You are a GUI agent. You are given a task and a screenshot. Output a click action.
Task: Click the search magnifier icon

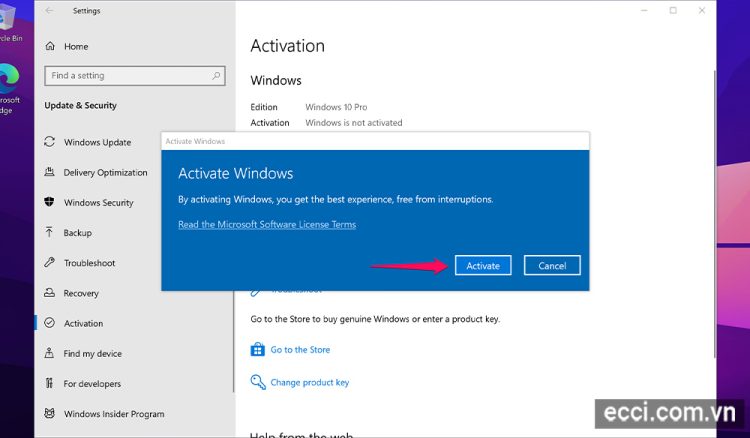pyautogui.click(x=216, y=76)
